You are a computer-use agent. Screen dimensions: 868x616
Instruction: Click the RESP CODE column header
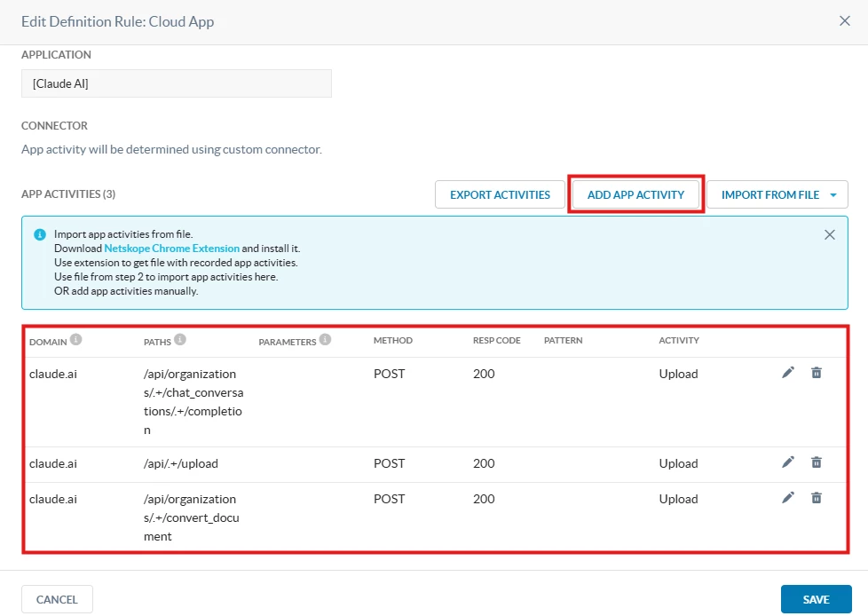click(x=496, y=340)
